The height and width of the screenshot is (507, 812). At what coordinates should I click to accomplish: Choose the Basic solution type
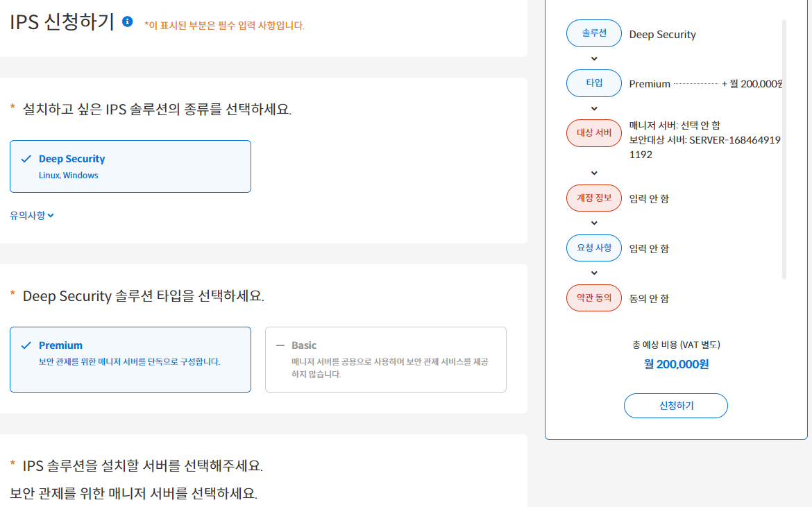386,359
